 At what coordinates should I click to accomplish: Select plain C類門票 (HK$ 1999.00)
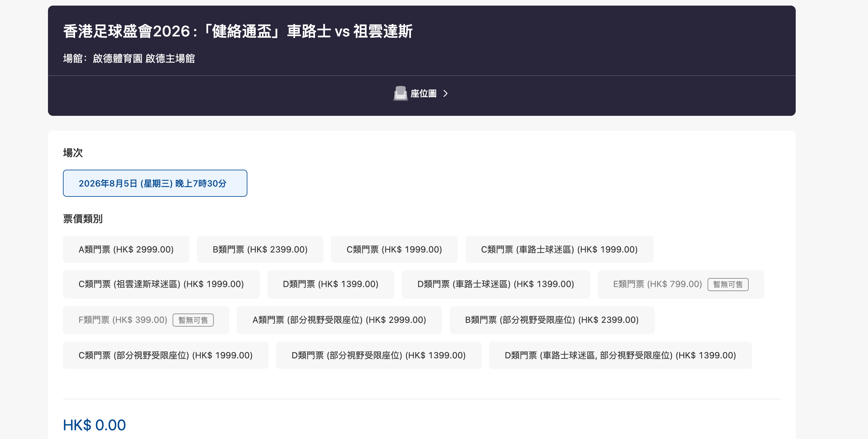coord(394,249)
